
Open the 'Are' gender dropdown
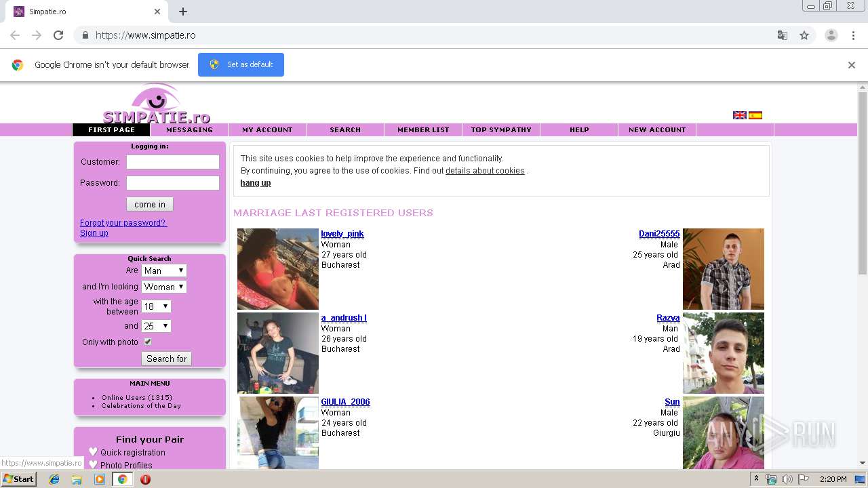coord(164,270)
